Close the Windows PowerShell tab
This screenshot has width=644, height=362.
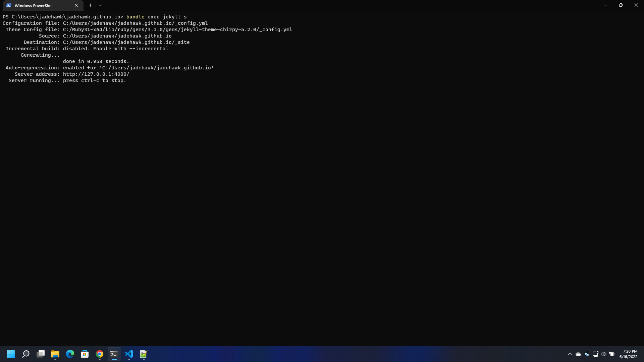tap(76, 5)
